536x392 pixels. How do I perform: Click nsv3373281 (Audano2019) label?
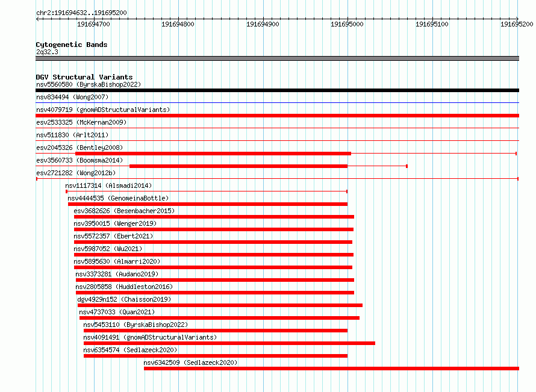[117, 274]
